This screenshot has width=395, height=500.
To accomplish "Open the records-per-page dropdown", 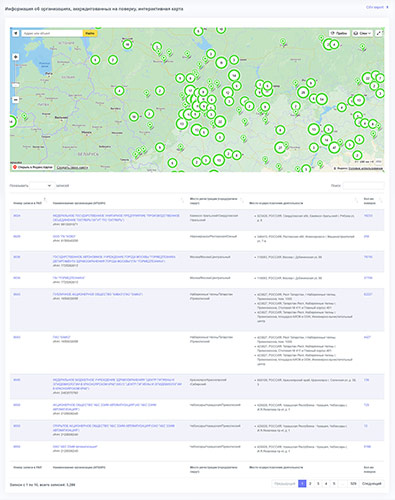I will [x=42, y=186].
